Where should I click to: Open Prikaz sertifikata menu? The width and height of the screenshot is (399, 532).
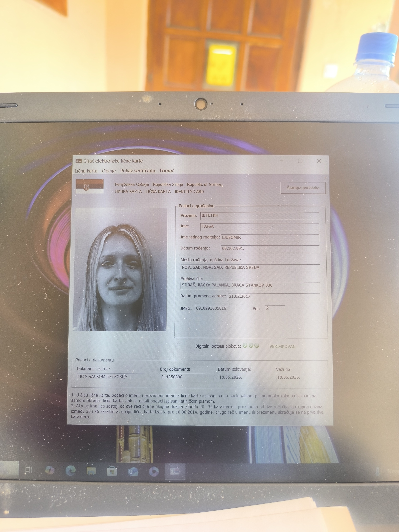coord(138,171)
